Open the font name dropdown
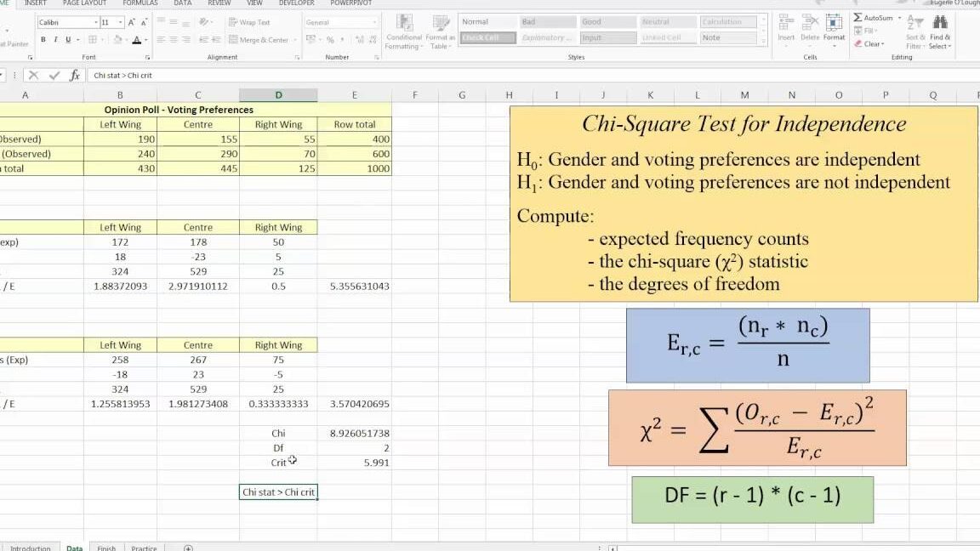Viewport: 980px width, 551px height. click(x=96, y=21)
